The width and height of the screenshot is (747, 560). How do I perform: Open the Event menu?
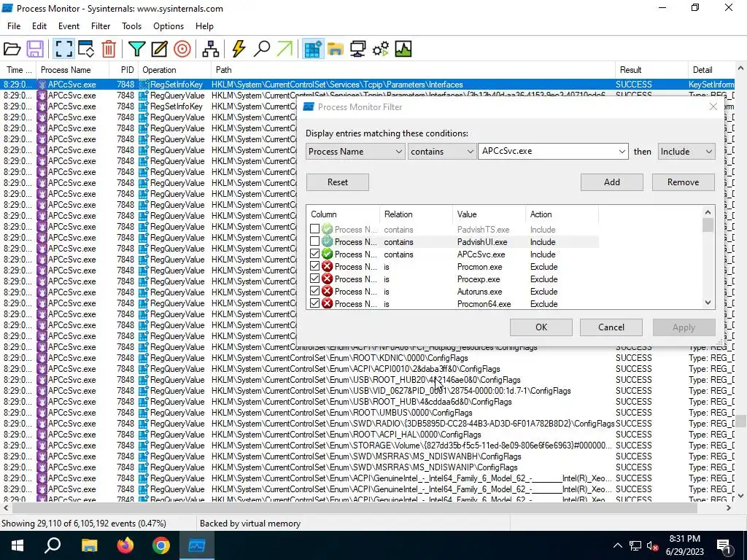pyautogui.click(x=69, y=26)
